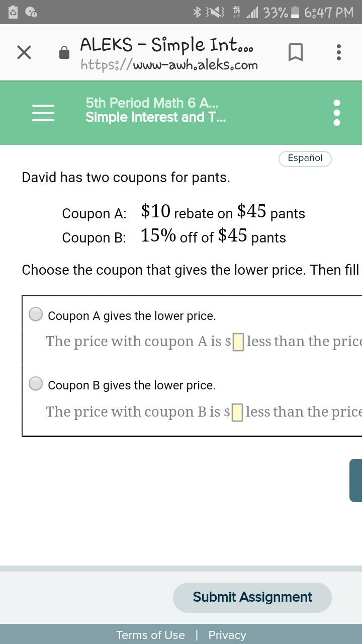Tap the partially visible teal side button

(x=356, y=480)
